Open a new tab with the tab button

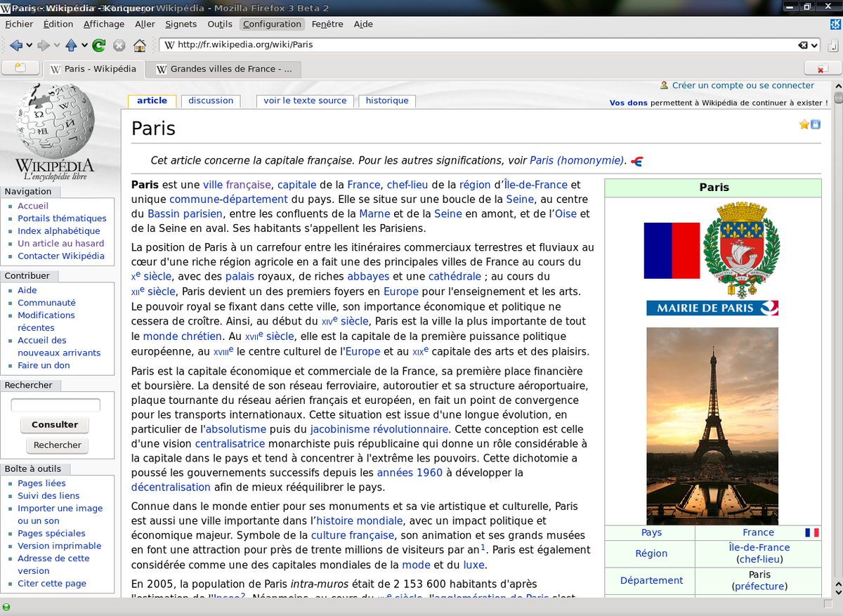point(20,68)
